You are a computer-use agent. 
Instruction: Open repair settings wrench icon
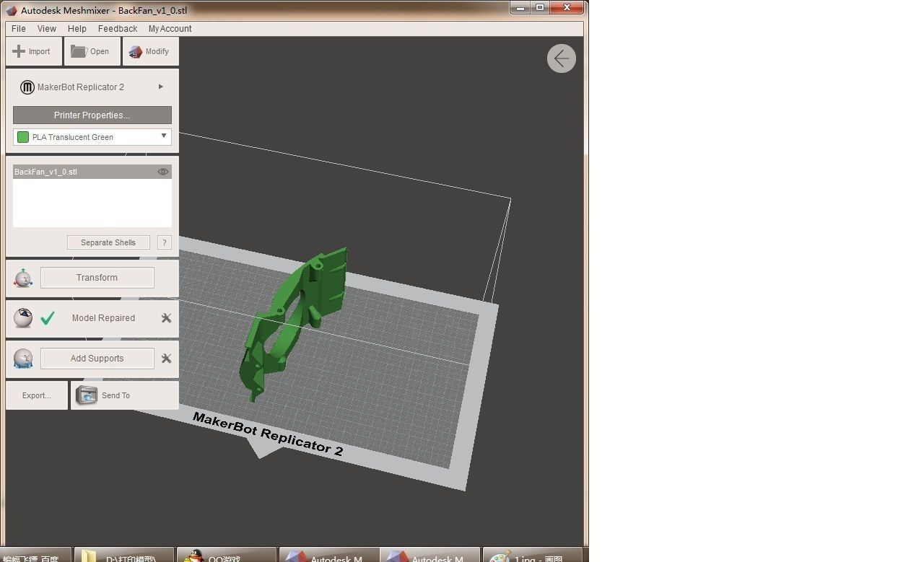coord(166,318)
